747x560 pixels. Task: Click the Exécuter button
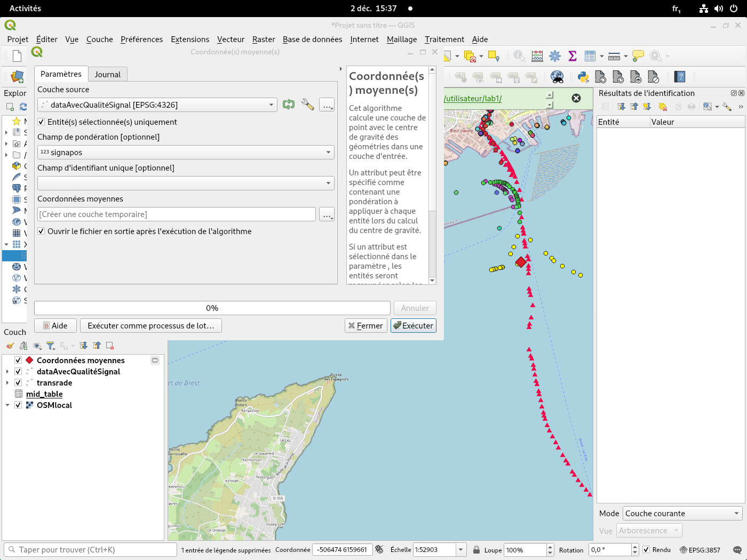[413, 326]
